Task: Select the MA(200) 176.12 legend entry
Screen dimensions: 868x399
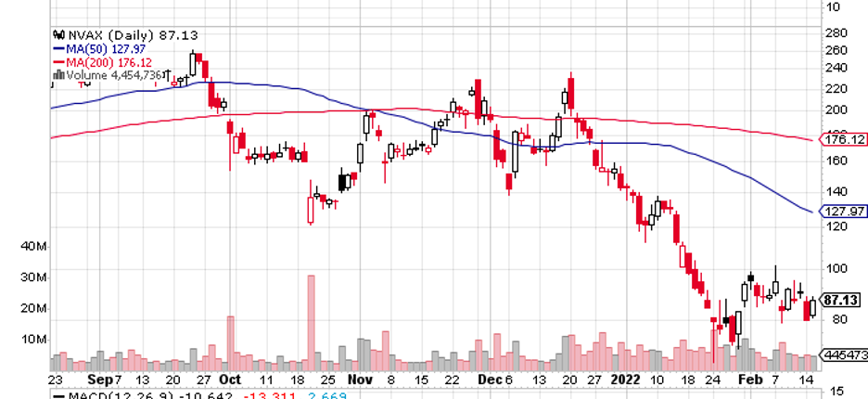Action: (x=109, y=62)
